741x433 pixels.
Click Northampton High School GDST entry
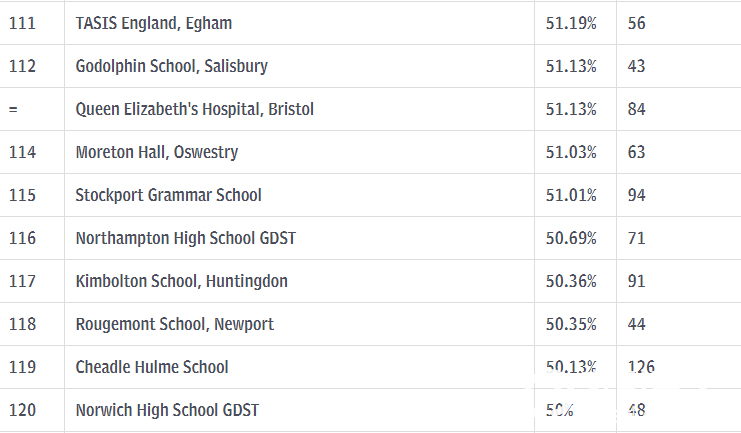click(186, 238)
